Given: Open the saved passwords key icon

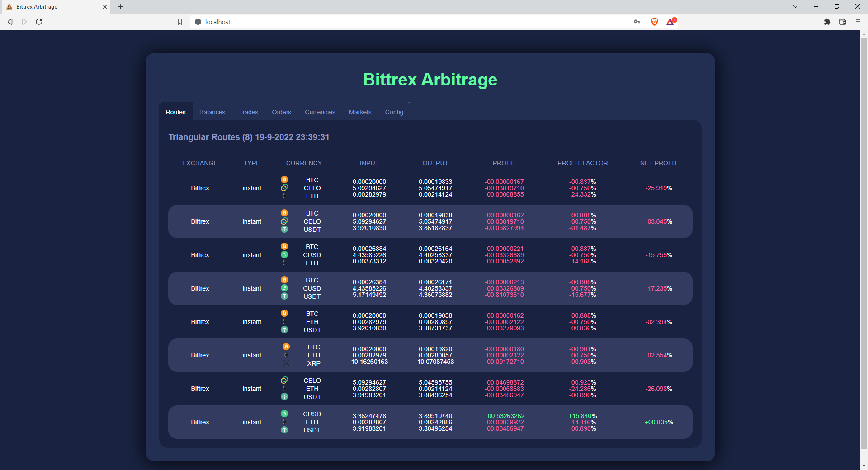Looking at the screenshot, I should pos(637,22).
